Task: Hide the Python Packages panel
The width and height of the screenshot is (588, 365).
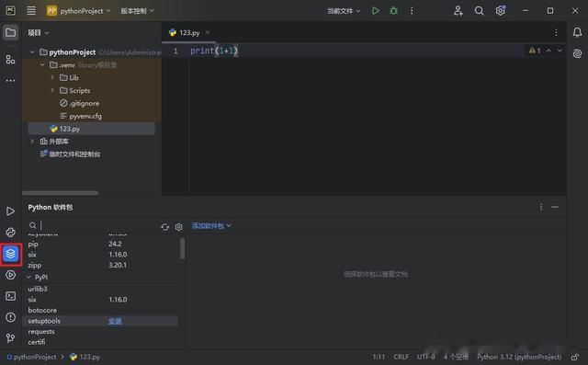Action: (555, 207)
